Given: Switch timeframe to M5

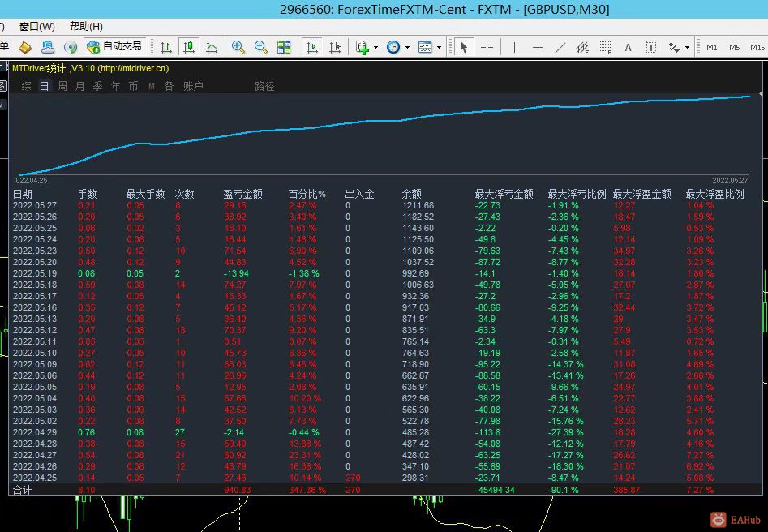Looking at the screenshot, I should tap(734, 48).
